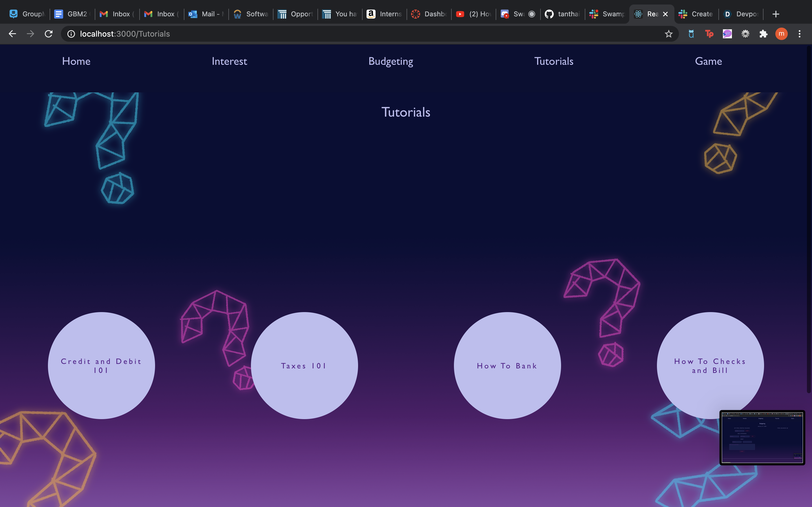Open the Extensions puzzle icon

[x=763, y=34]
